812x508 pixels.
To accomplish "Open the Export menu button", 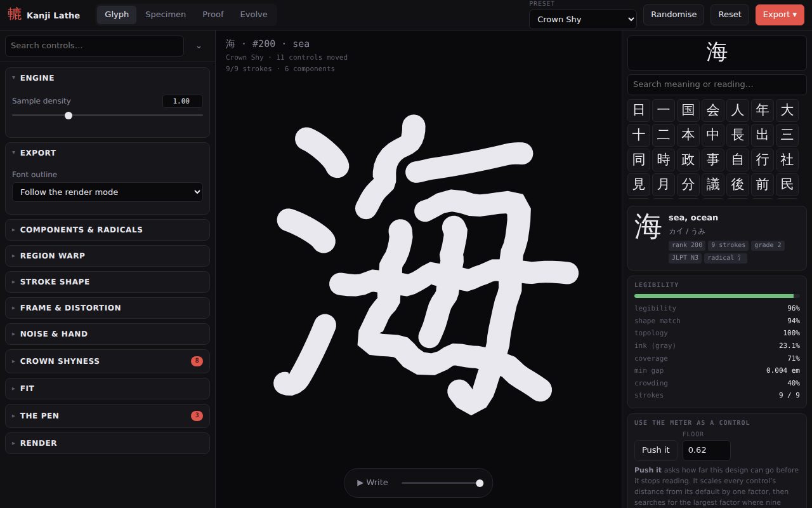I will (x=780, y=15).
